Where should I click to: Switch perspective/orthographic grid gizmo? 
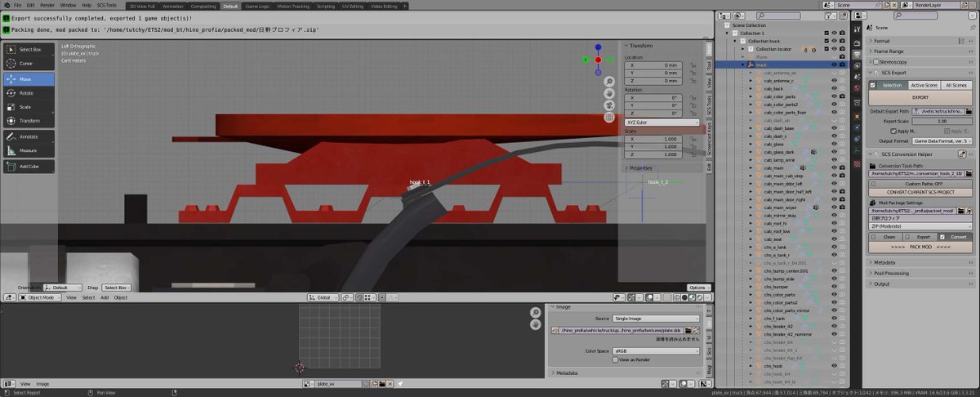[x=609, y=117]
